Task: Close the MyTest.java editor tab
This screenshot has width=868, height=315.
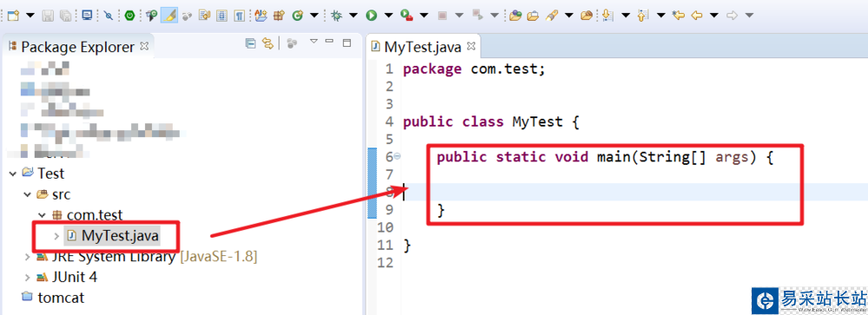Action: click(471, 46)
